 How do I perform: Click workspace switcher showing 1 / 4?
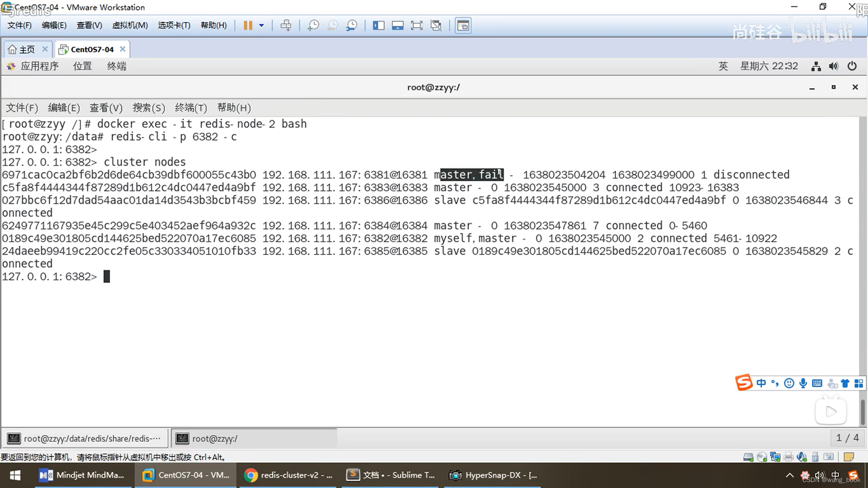pyautogui.click(x=847, y=438)
